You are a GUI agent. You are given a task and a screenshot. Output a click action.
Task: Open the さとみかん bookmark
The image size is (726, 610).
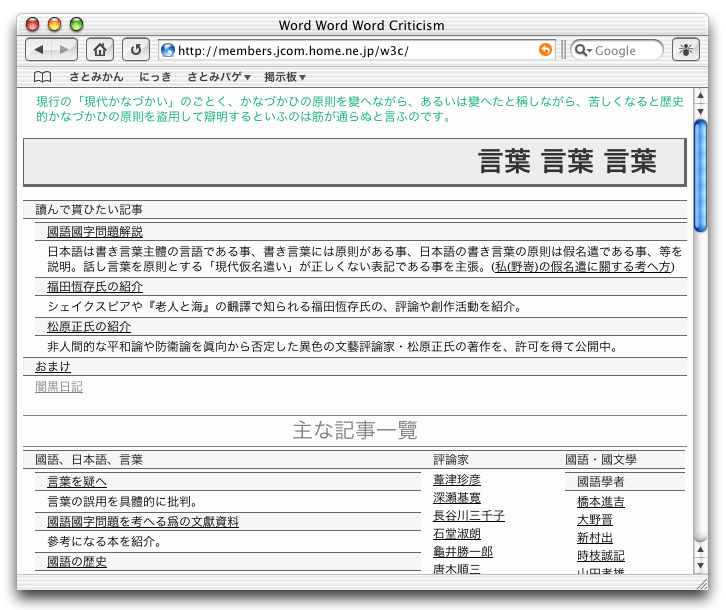pos(96,77)
